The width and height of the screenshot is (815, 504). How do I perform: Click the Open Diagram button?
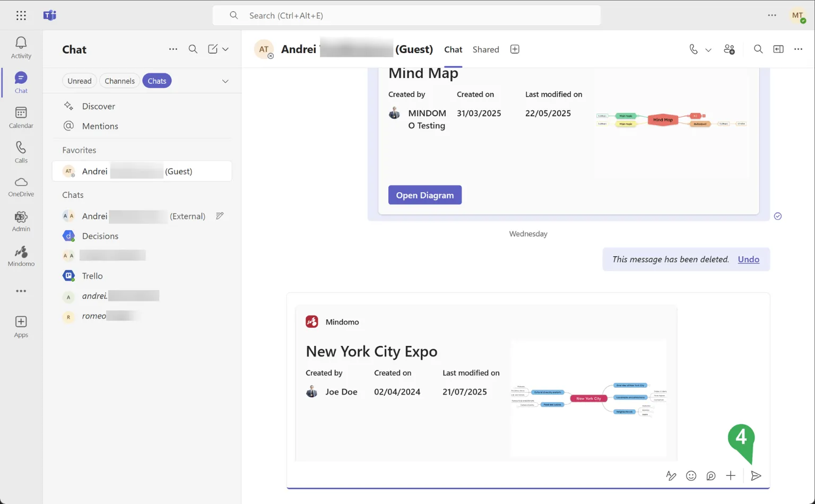[424, 195]
